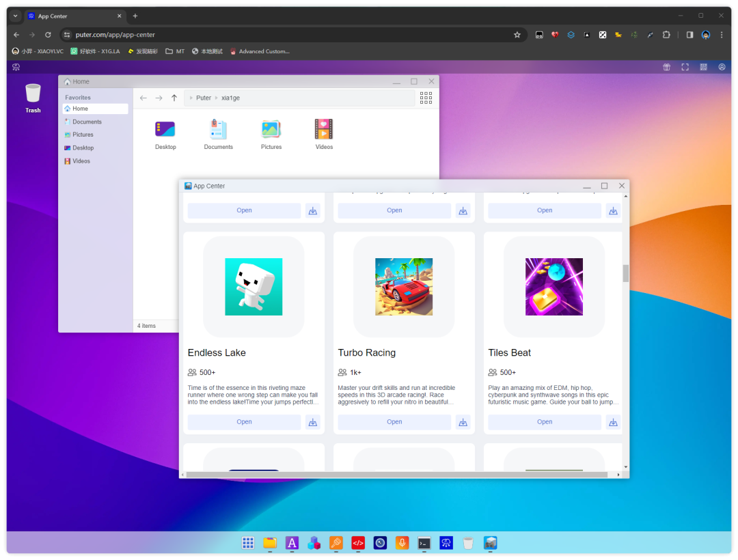The image size is (738, 560).
Task: Go up one folder in Home window
Action: pos(174,98)
